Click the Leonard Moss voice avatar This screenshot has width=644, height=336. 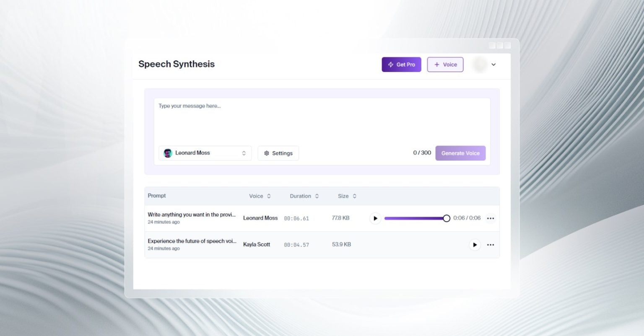point(168,153)
